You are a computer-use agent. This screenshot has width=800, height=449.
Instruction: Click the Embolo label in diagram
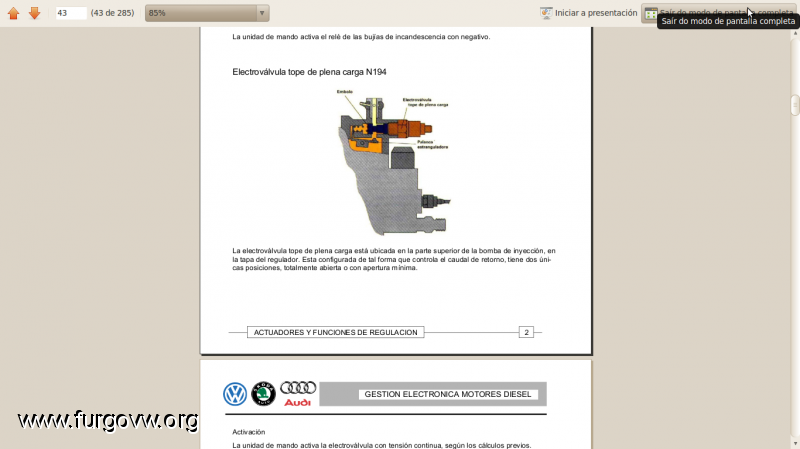click(344, 92)
